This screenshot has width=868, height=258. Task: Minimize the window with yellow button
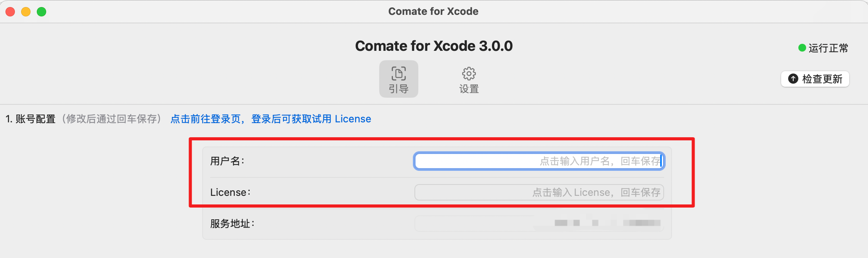[x=26, y=12]
